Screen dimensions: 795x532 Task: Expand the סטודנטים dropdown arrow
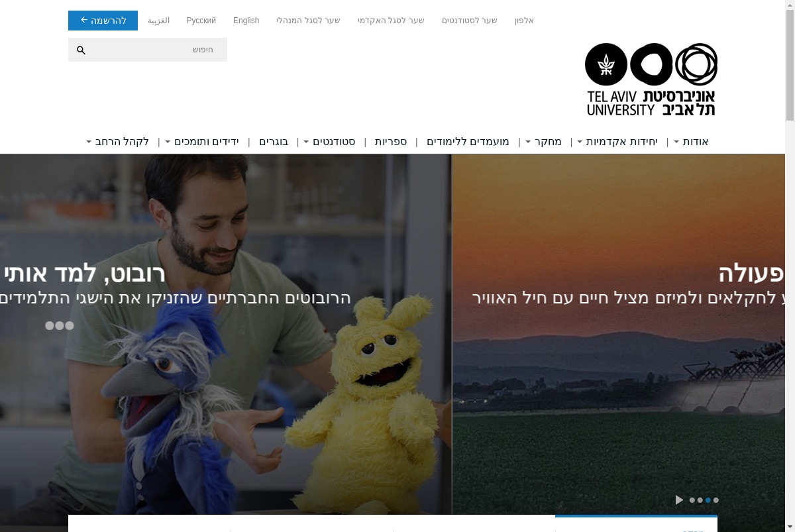[x=306, y=142]
